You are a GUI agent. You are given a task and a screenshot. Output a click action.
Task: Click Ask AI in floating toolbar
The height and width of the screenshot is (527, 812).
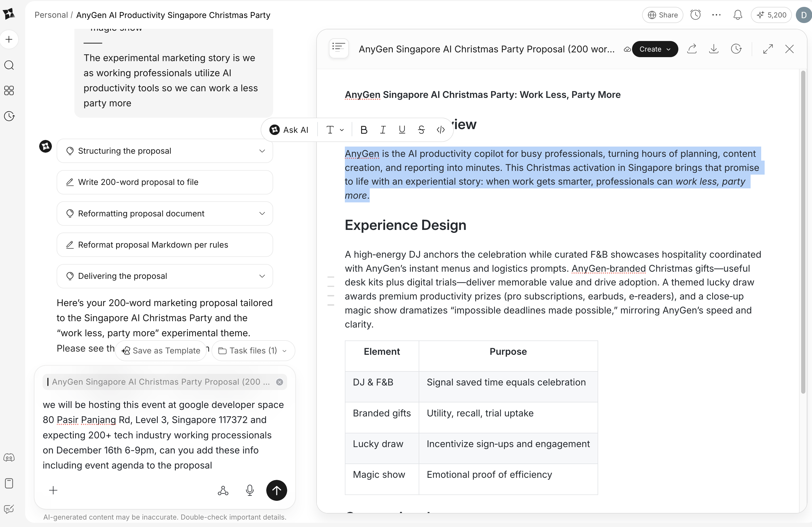click(x=289, y=130)
